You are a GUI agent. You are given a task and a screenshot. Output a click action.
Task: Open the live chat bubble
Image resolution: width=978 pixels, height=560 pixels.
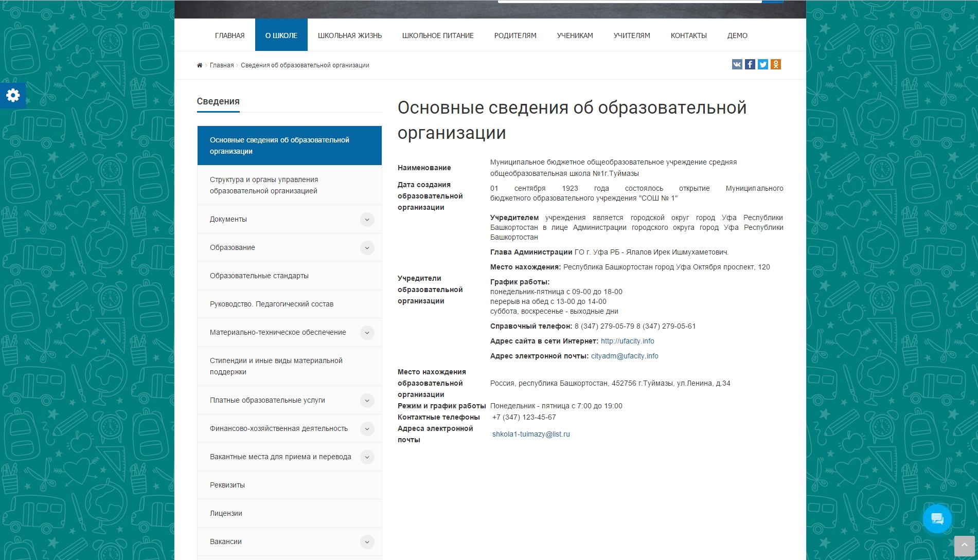[937, 519]
